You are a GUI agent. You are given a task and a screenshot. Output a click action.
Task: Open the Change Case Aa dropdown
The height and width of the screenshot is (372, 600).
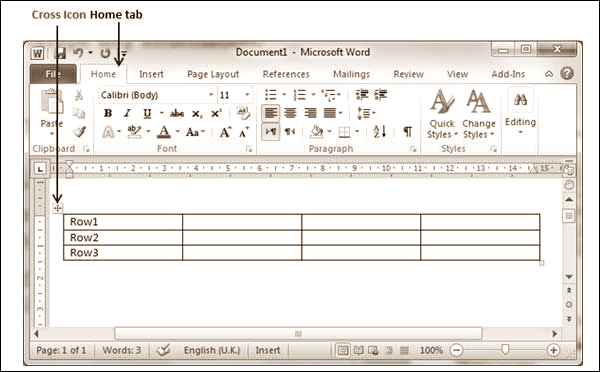pyautogui.click(x=195, y=132)
